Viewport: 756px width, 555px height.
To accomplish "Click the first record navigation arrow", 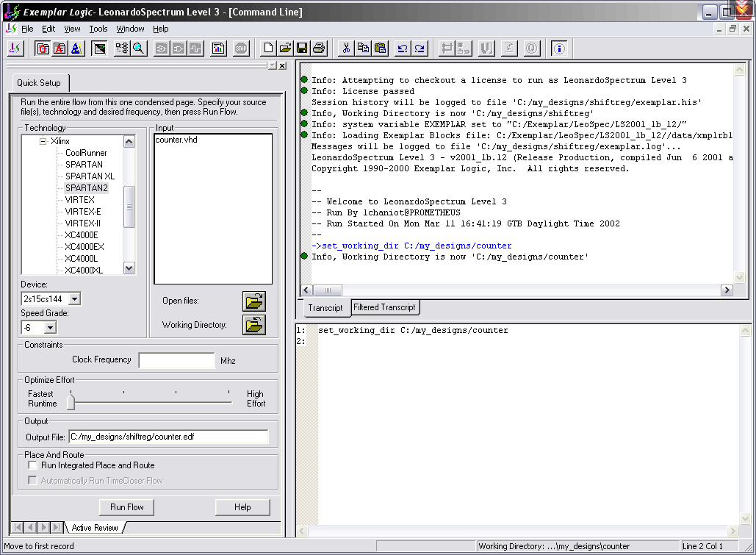I will tap(18, 528).
